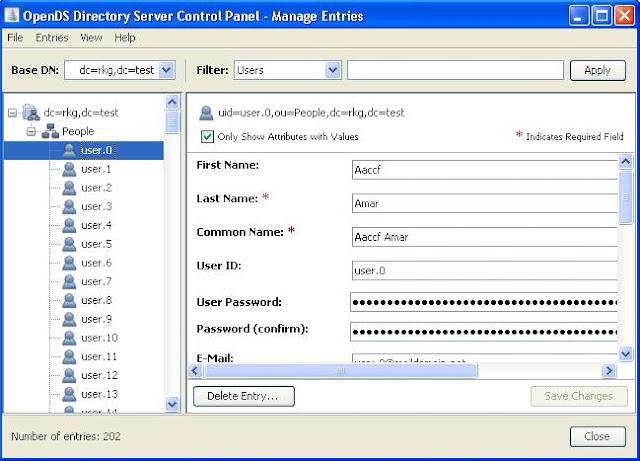Click the horizontal scroll left arrow
Screen dimensions: 640x461
click(x=195, y=370)
